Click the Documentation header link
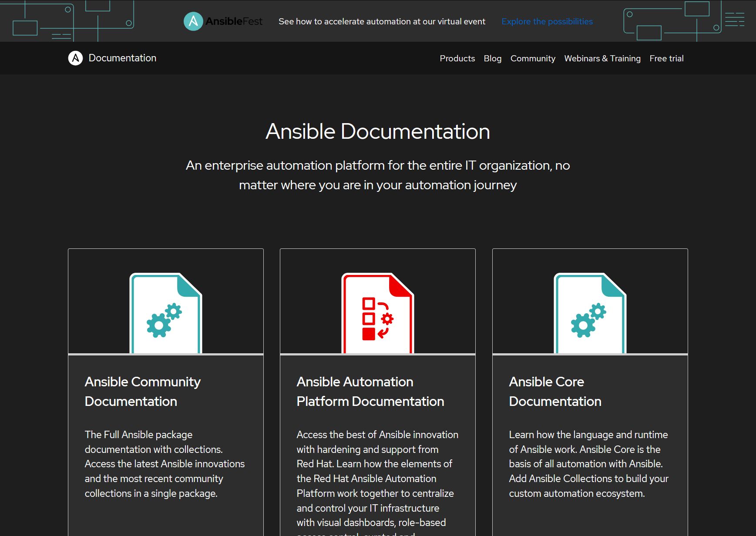This screenshot has height=536, width=756. pos(122,58)
